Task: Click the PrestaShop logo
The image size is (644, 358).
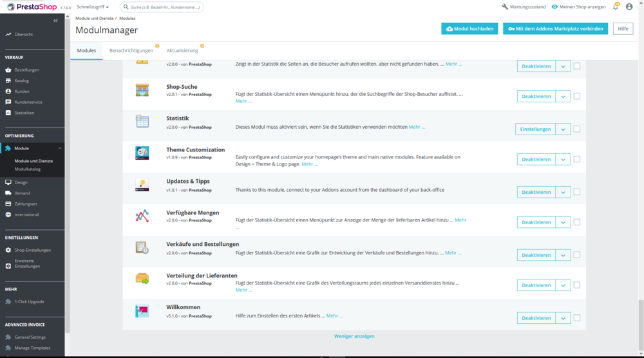Action: 32,6
